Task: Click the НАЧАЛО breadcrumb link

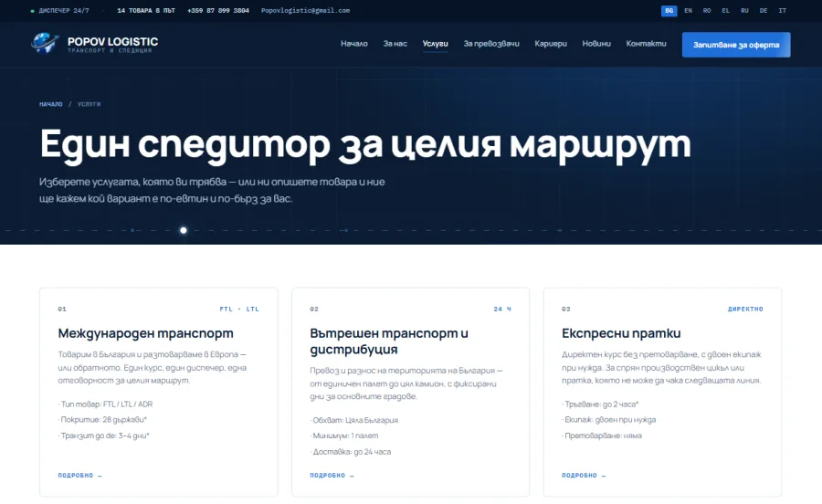Action: 51,104
